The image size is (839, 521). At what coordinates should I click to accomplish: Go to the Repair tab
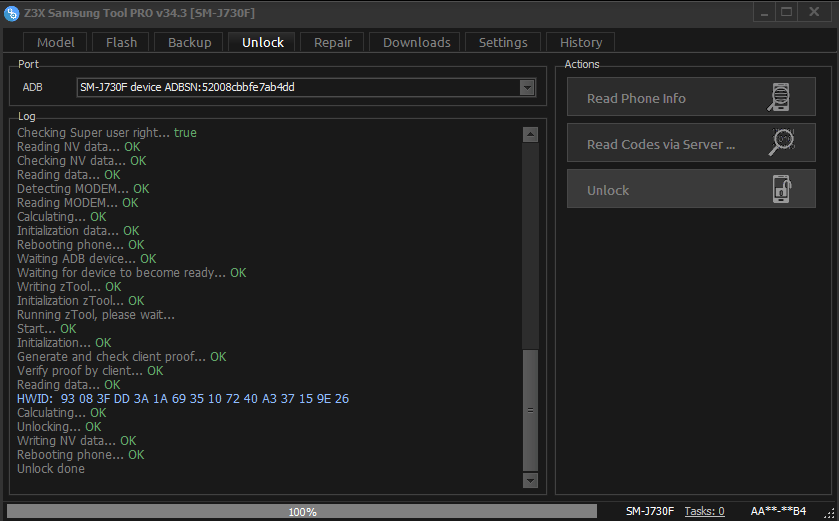(332, 42)
